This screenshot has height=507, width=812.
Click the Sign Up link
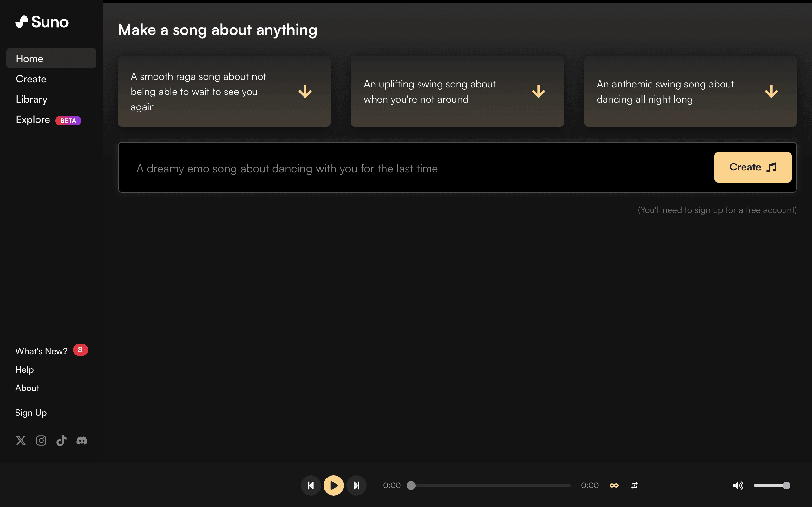[31, 413]
